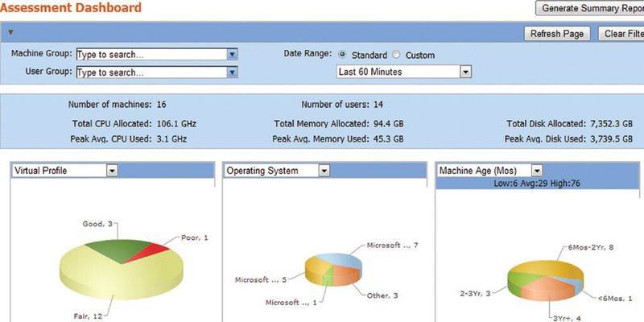
Task: Click the '6Mos-2Yr, 8' chart label
Action: tap(591, 248)
